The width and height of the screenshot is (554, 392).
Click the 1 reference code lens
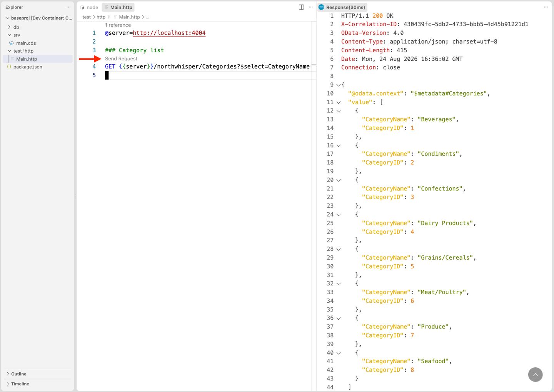click(118, 25)
